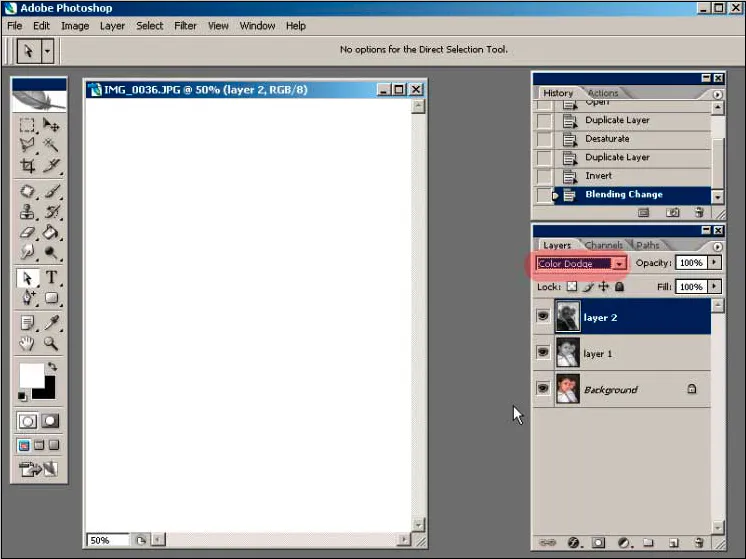Open the Color Dodge blend mode dropdown
The height and width of the screenshot is (559, 746).
(x=619, y=264)
